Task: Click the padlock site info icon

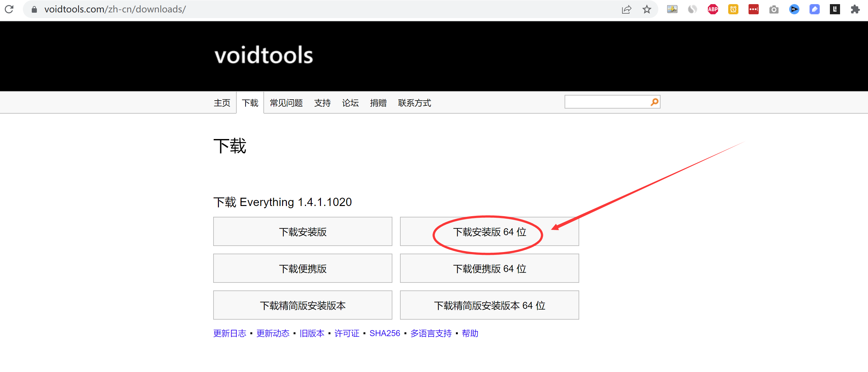Action: tap(34, 10)
